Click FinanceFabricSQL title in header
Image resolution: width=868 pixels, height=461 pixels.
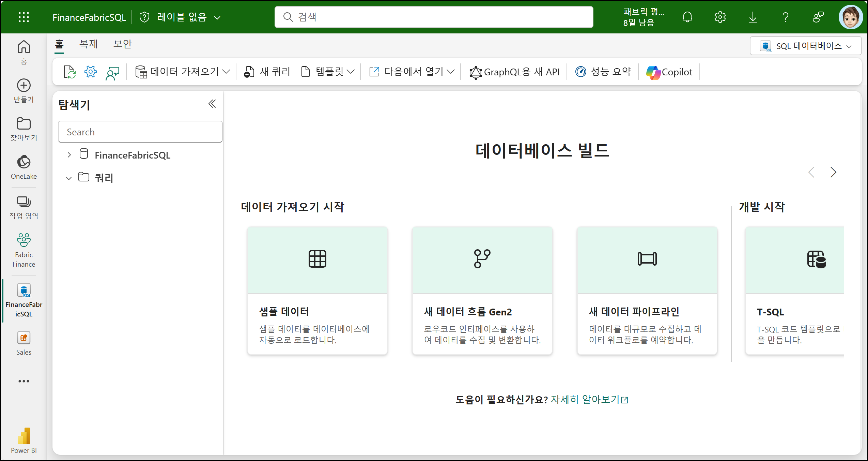point(89,17)
